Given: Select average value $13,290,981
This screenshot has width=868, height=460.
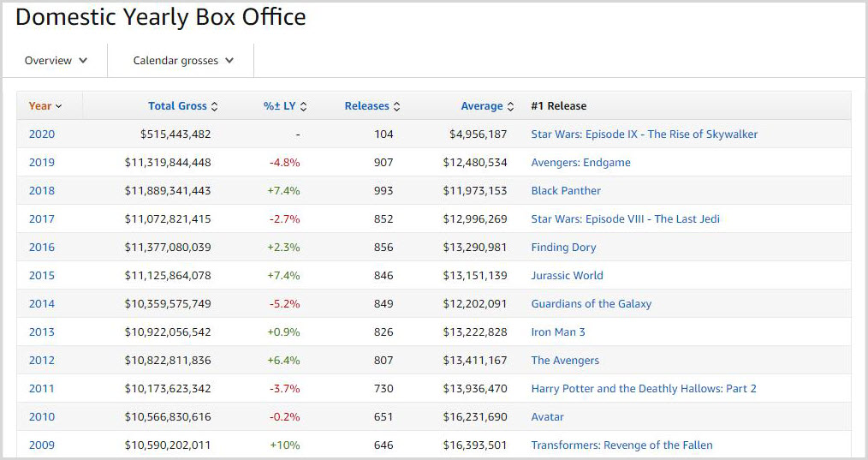Looking at the screenshot, I should (475, 248).
